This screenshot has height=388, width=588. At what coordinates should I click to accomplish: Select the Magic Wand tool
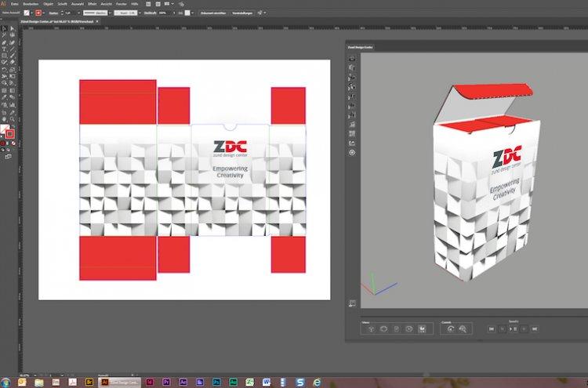4,34
